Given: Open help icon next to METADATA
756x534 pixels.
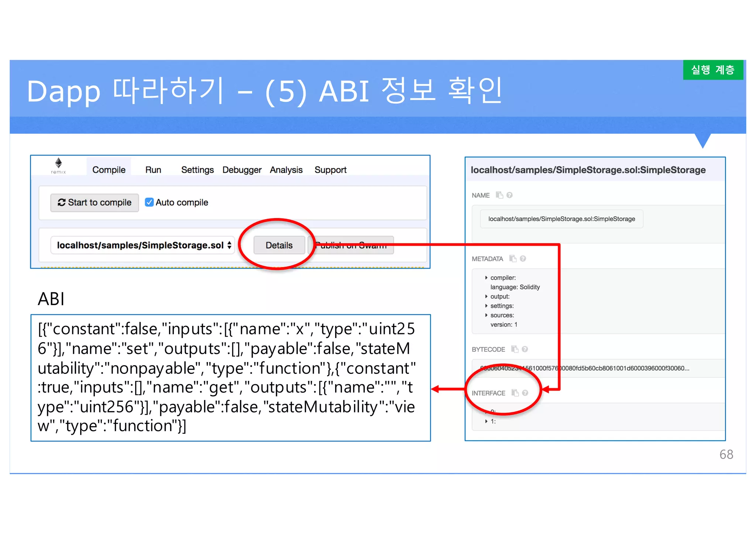Looking at the screenshot, I should pyautogui.click(x=523, y=258).
